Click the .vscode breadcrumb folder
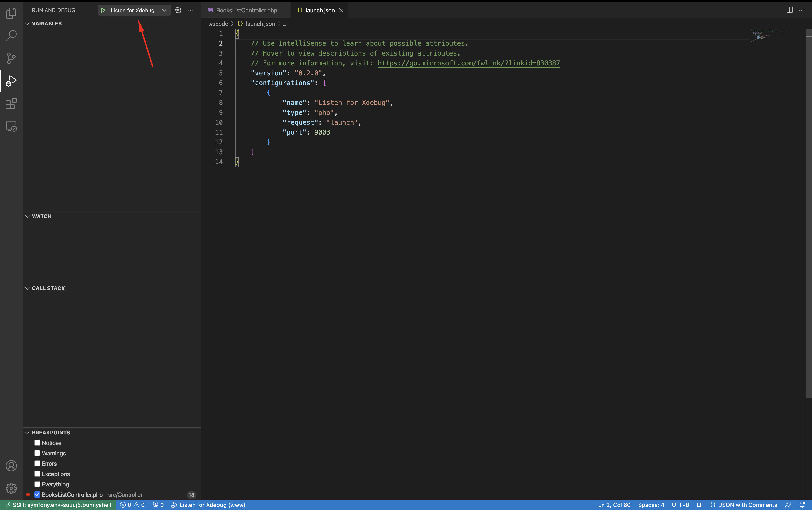Viewport: 812px width, 510px height. pyautogui.click(x=218, y=24)
